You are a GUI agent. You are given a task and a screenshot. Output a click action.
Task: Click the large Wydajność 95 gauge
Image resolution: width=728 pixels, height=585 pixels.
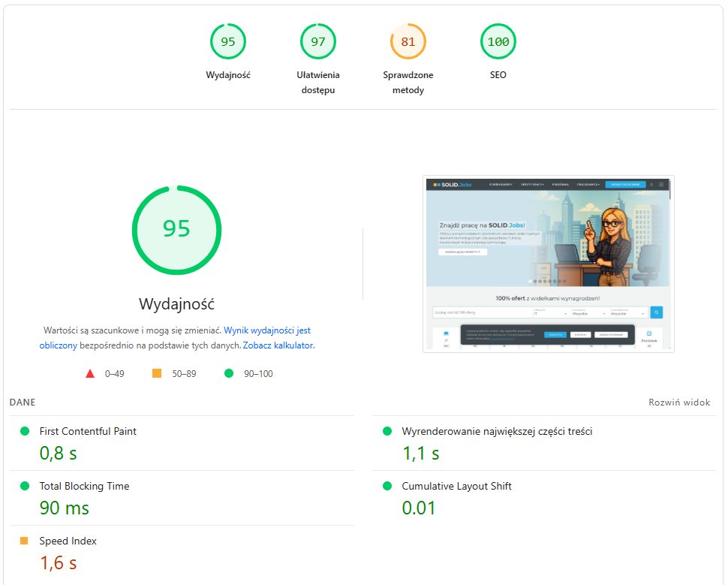point(177,230)
